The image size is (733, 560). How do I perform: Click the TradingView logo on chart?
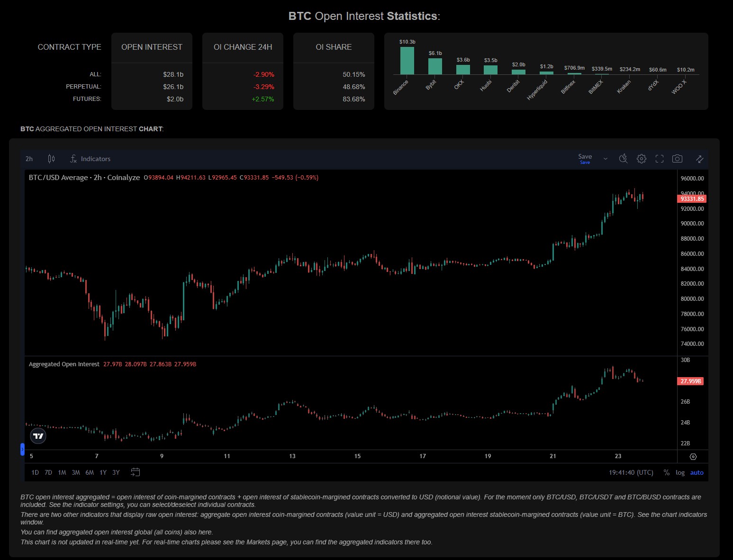[38, 436]
